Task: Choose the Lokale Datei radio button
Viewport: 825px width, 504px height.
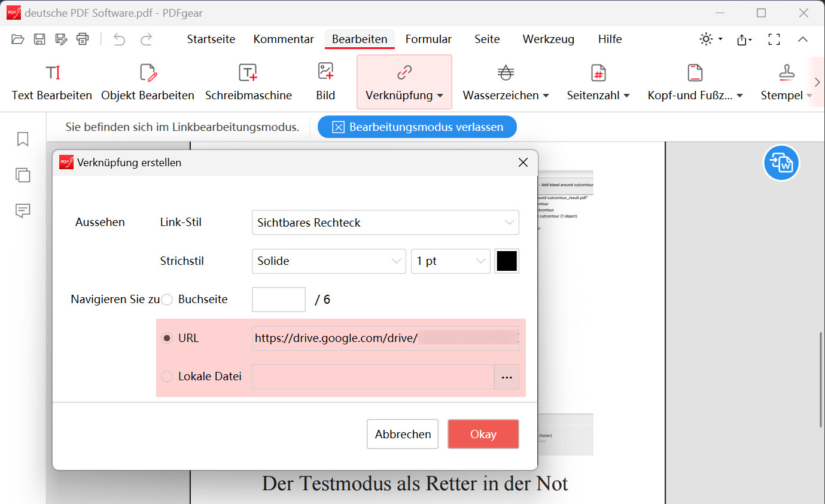Action: click(168, 377)
